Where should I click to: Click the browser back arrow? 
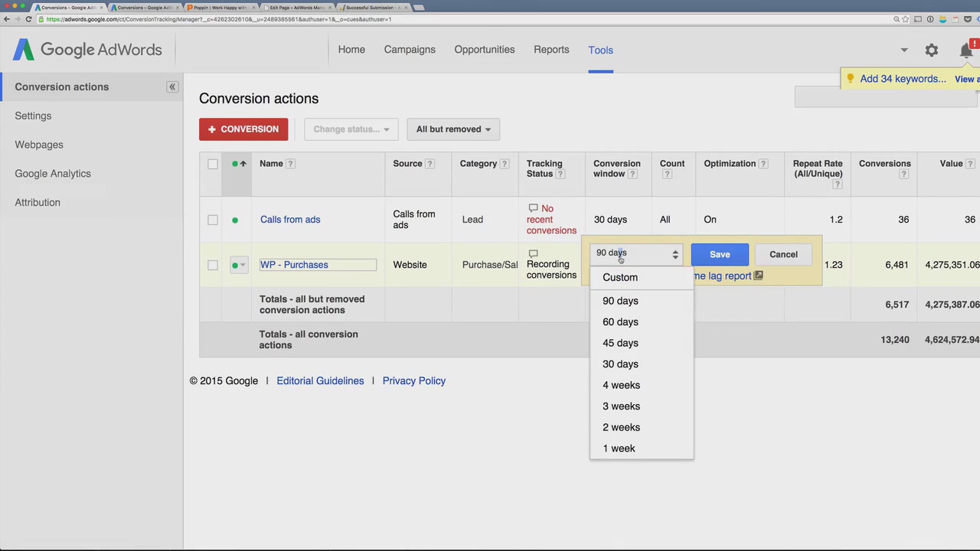coord(7,19)
